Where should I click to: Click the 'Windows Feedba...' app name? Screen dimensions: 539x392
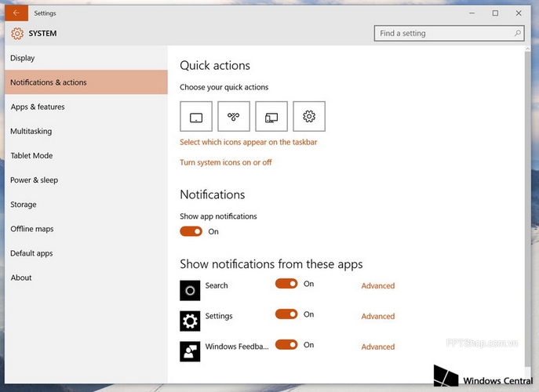[x=237, y=347]
